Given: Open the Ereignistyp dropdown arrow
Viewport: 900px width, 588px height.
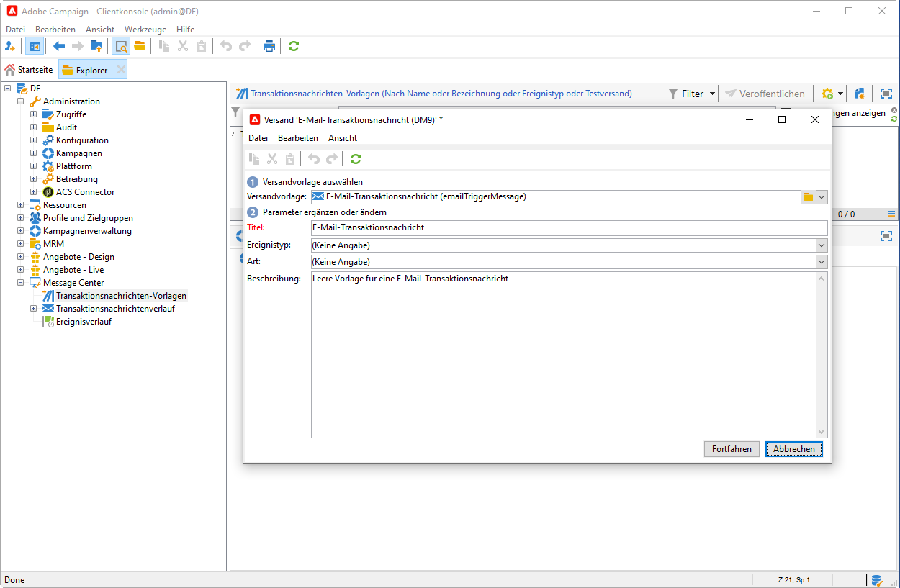Looking at the screenshot, I should pyautogui.click(x=822, y=245).
